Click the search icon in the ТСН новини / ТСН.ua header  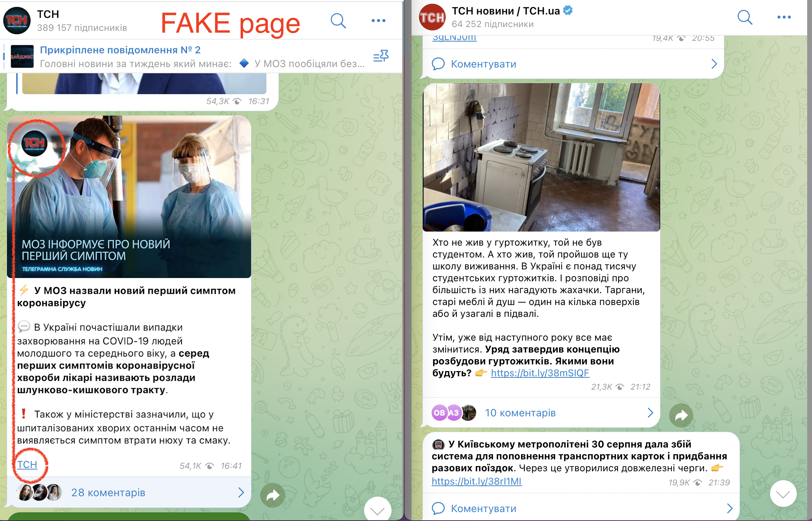coord(744,17)
